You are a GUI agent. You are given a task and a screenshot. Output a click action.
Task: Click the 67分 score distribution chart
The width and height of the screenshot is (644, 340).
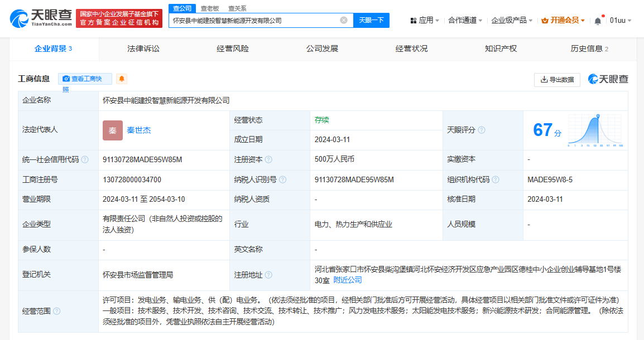(595, 130)
